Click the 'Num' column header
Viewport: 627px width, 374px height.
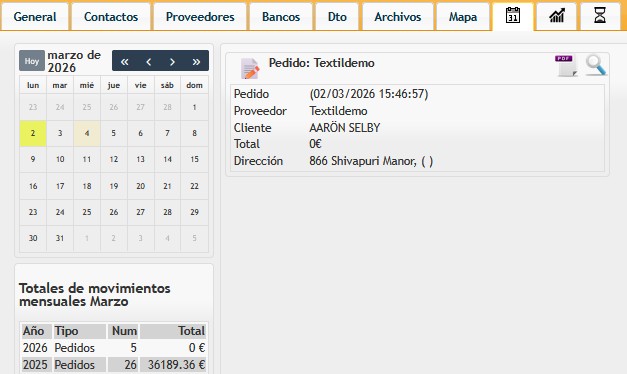(124, 331)
